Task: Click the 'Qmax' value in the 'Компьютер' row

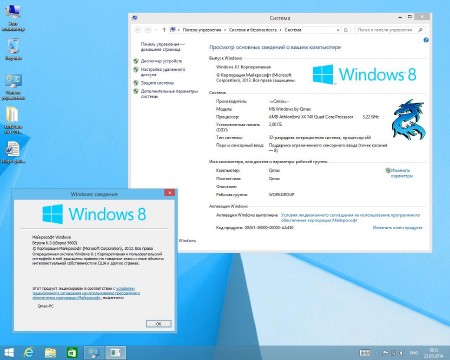Action: pos(274,170)
